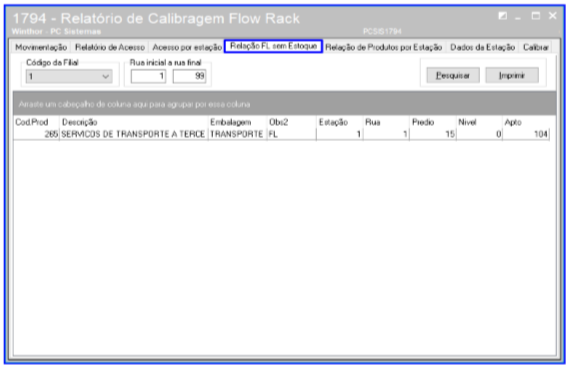
Task: Click the Rua inicial field showing 1
Action: point(149,76)
